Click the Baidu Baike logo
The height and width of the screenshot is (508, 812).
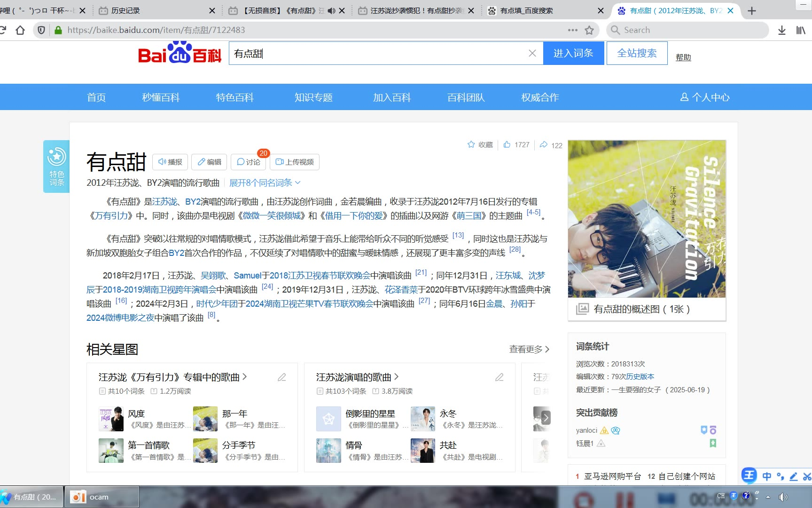[x=180, y=52]
